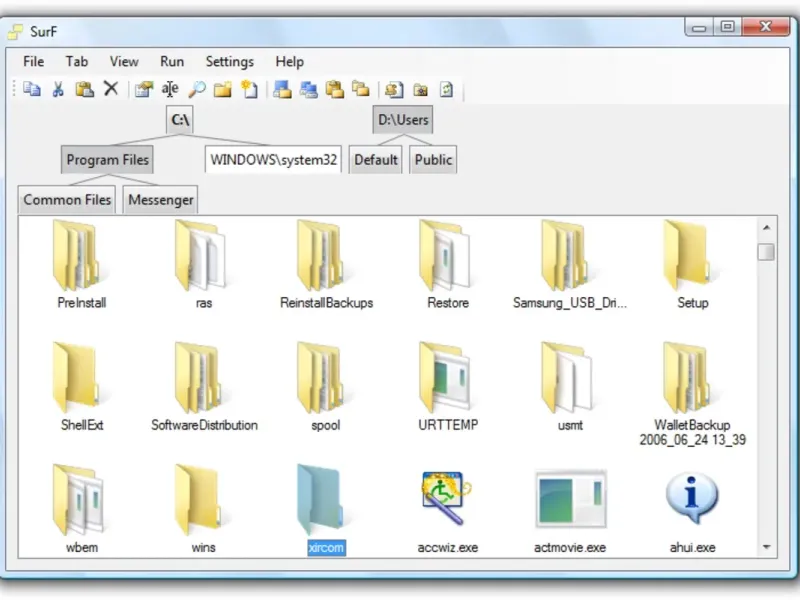
Task: Click the Paste clipboard icon
Action: (85, 89)
